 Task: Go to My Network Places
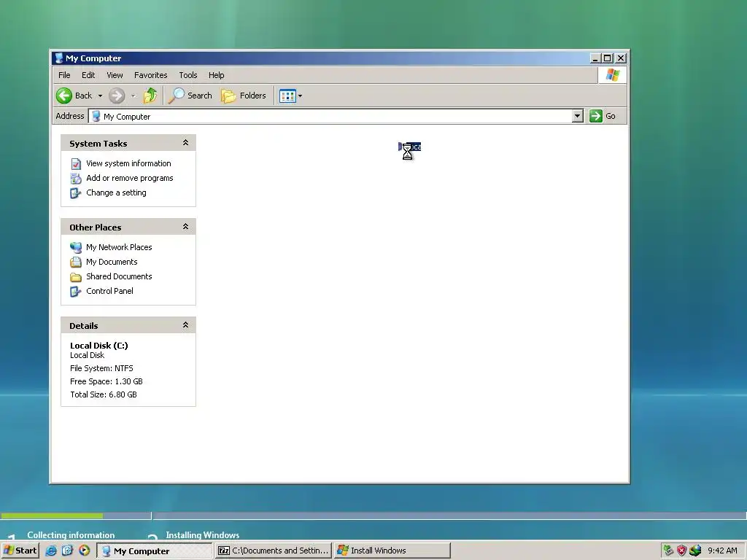pos(119,247)
